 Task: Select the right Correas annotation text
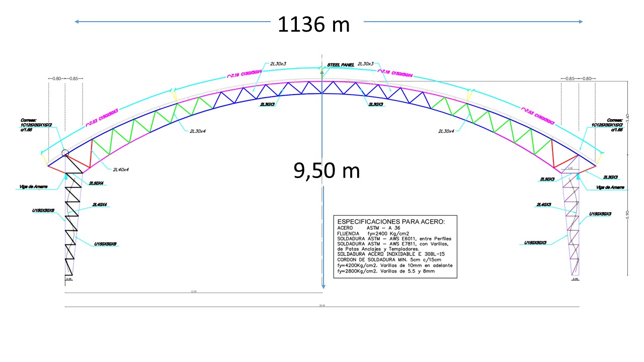(x=608, y=126)
